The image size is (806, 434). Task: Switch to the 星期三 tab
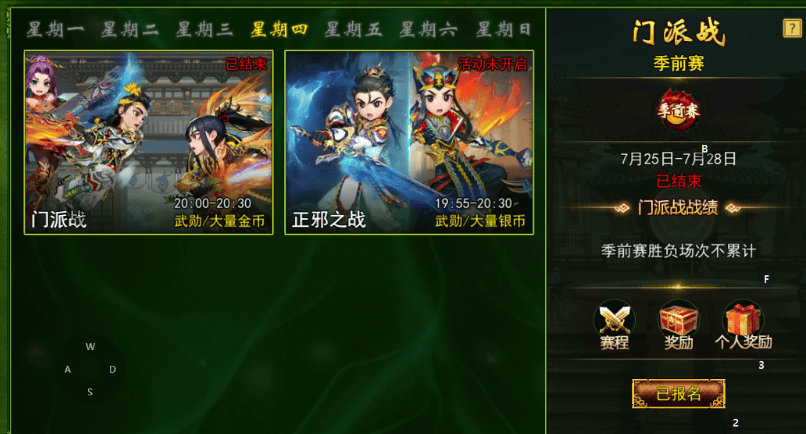(x=204, y=29)
